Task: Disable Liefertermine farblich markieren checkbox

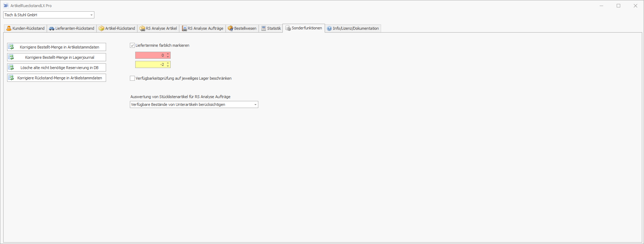Action: pyautogui.click(x=132, y=45)
